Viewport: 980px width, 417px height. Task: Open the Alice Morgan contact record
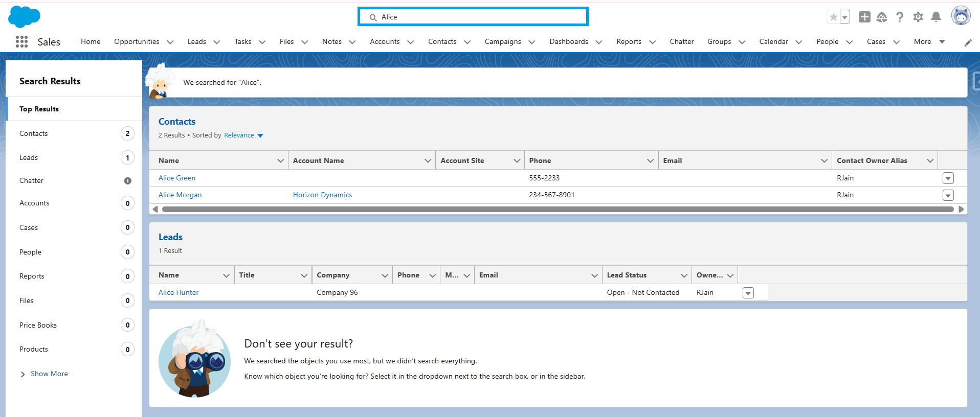(x=180, y=195)
